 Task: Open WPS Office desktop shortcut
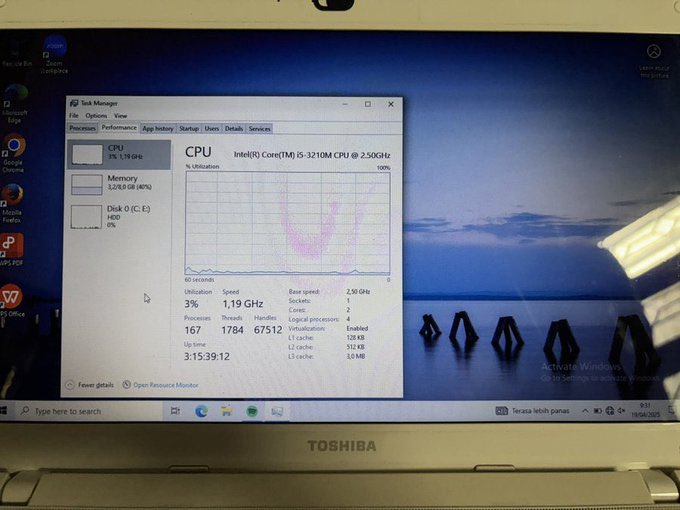[x=12, y=300]
